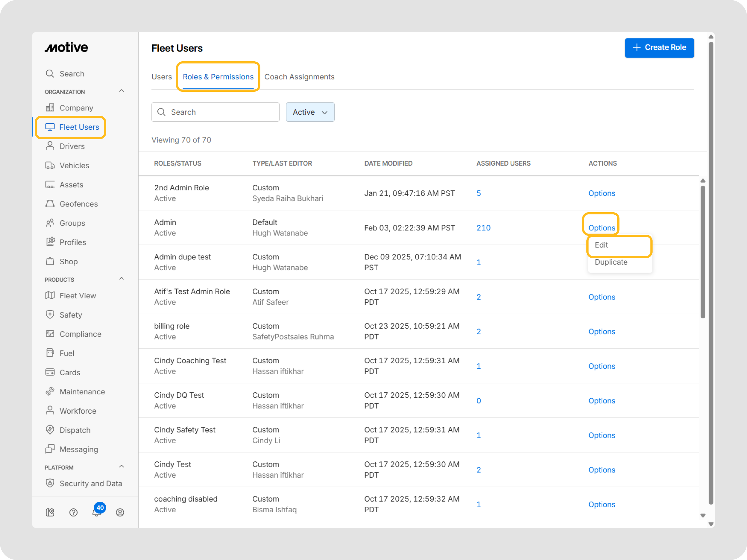The height and width of the screenshot is (560, 747).
Task: Open Security and Data section
Action: pos(90,483)
